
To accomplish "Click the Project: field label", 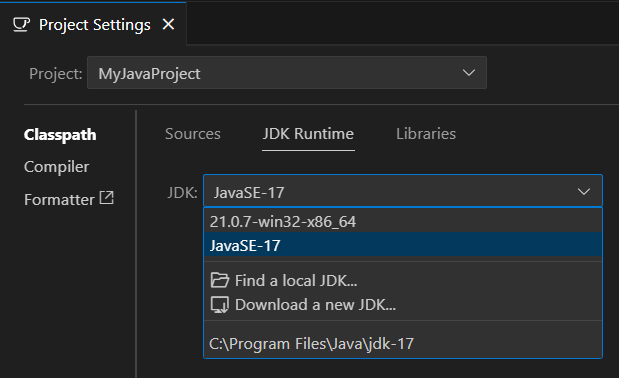I will coord(56,74).
